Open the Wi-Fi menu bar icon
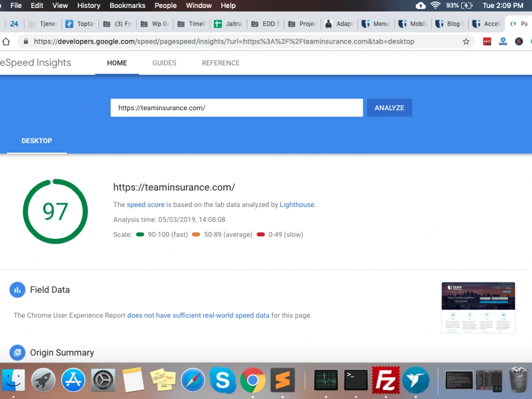This screenshot has width=532, height=399. [x=435, y=5]
